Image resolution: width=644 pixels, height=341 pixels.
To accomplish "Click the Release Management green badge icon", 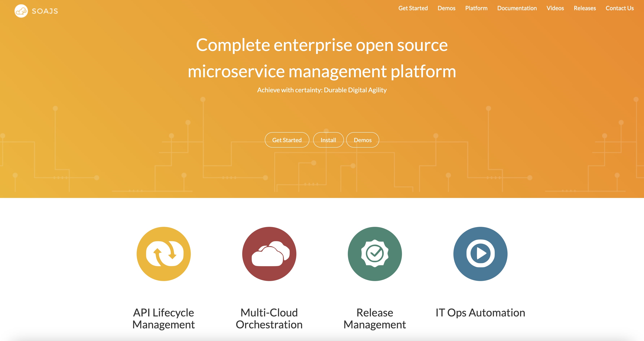I will pos(375,254).
